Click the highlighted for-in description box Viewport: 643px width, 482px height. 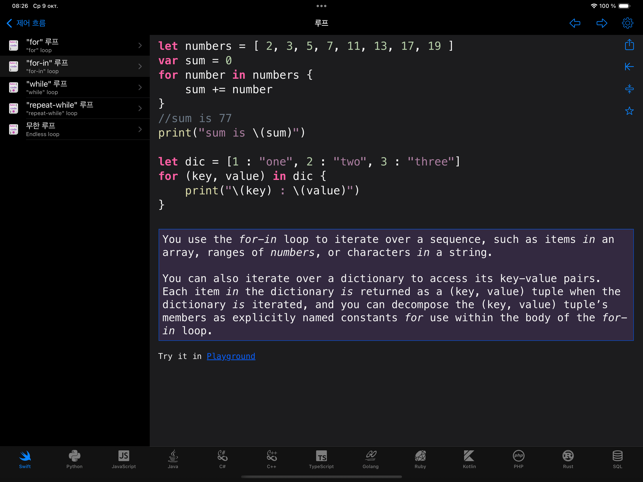396,285
